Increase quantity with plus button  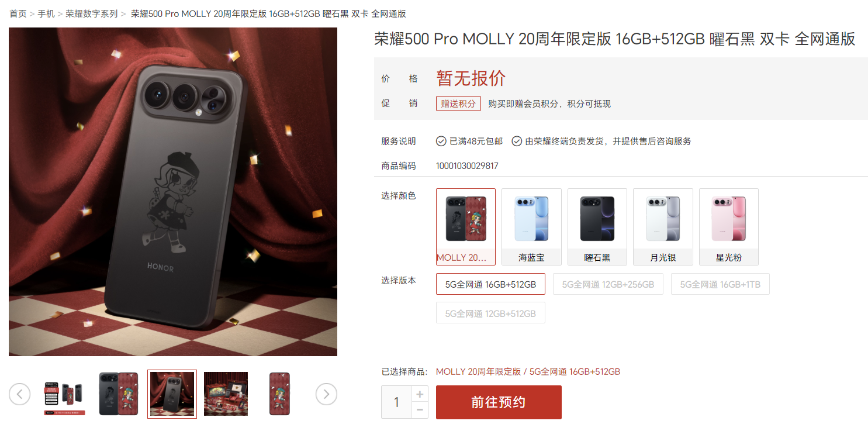(420, 394)
